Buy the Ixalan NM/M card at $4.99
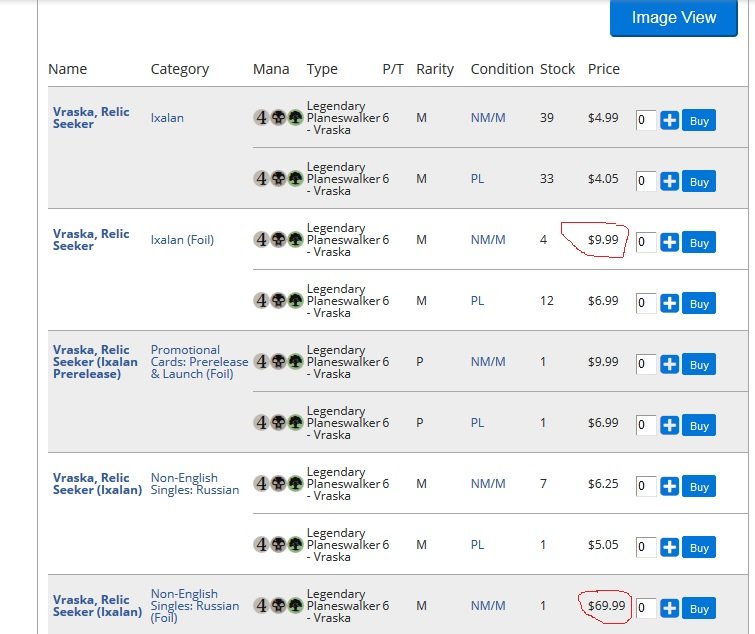Screen dimensions: 755x634 pos(699,121)
